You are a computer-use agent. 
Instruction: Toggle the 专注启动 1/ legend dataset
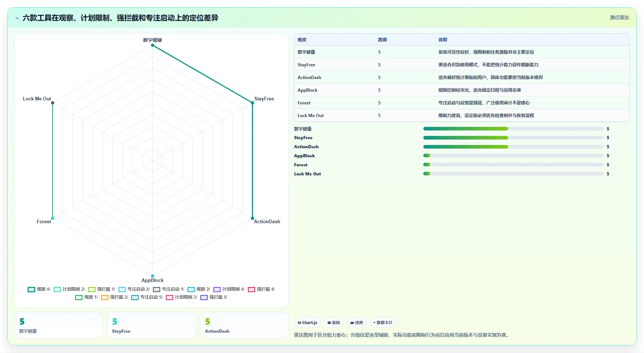tap(169, 289)
